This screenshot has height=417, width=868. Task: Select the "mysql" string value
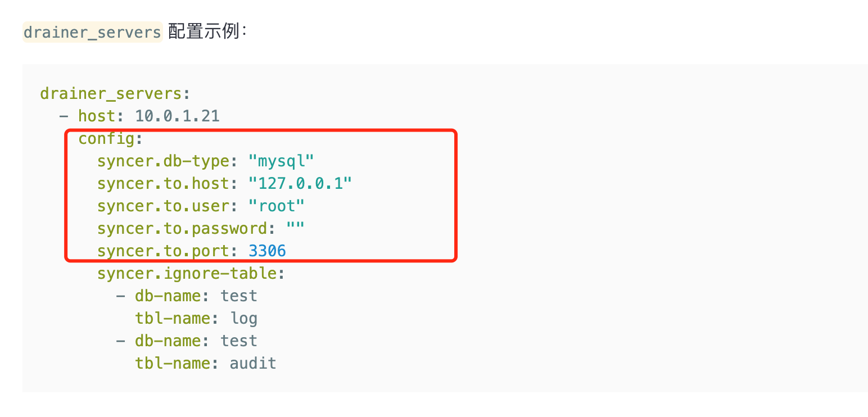[x=281, y=161]
